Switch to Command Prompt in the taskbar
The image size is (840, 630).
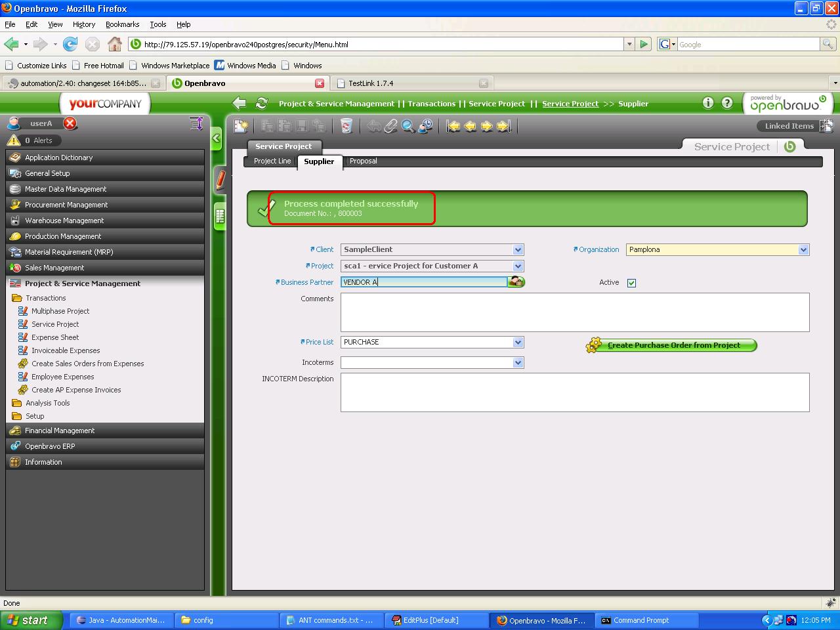point(646,620)
